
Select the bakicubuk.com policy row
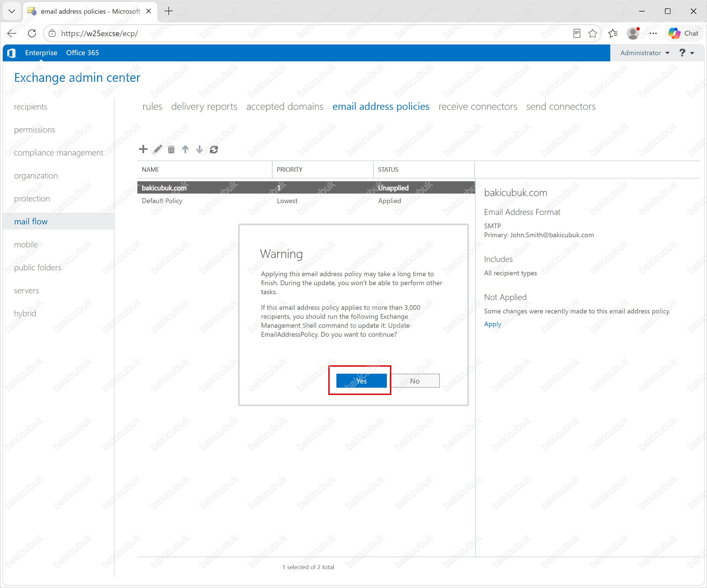pos(306,188)
